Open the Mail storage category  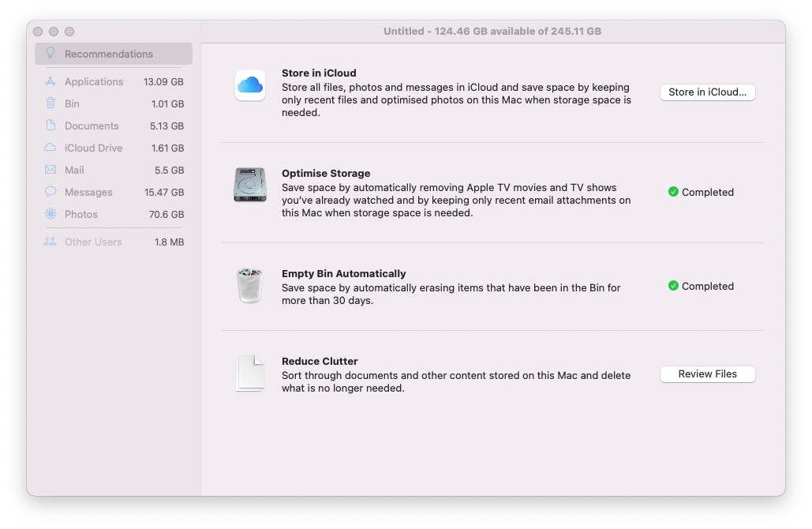[114, 170]
